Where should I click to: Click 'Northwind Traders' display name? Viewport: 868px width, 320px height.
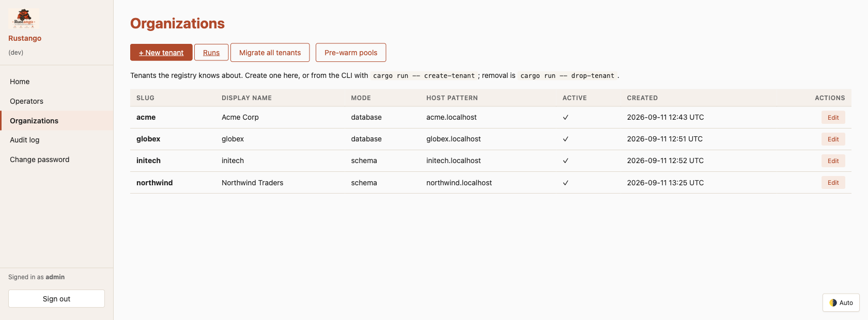(x=252, y=183)
